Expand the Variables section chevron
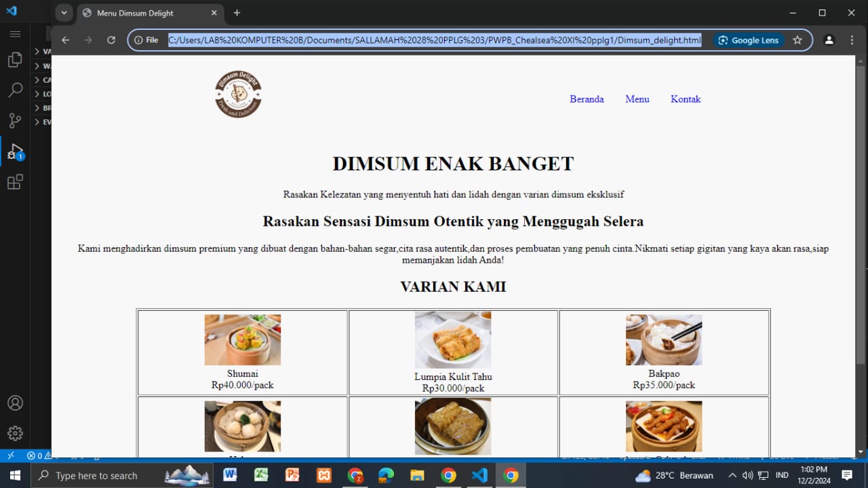 click(x=37, y=51)
